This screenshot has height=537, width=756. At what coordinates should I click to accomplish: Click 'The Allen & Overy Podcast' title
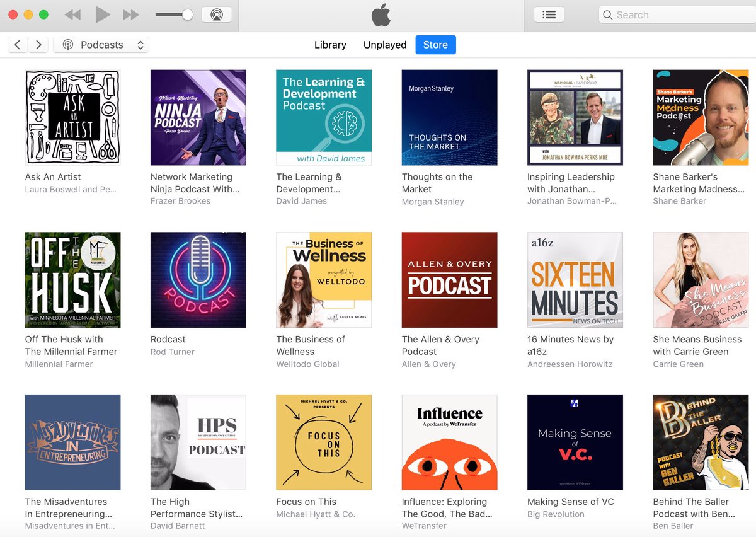point(440,345)
